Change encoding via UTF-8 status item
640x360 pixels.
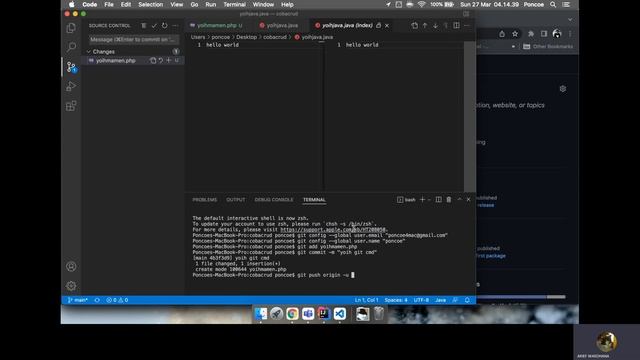421,300
